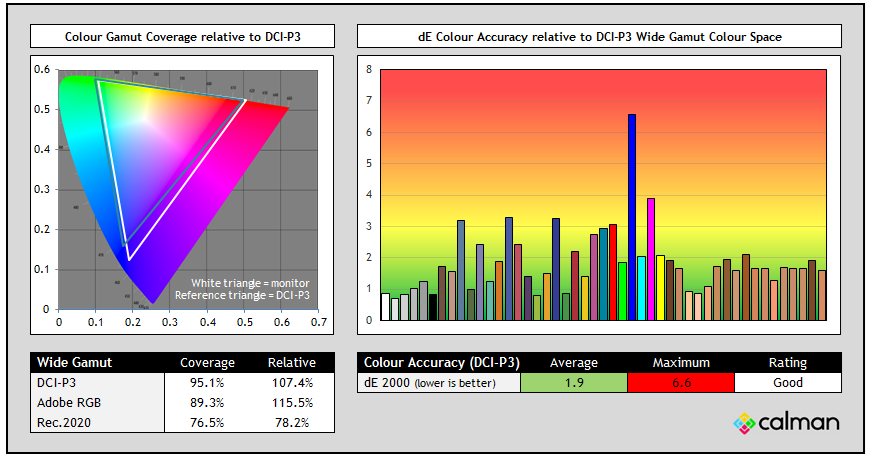Click the Calman logo icon

(x=744, y=423)
